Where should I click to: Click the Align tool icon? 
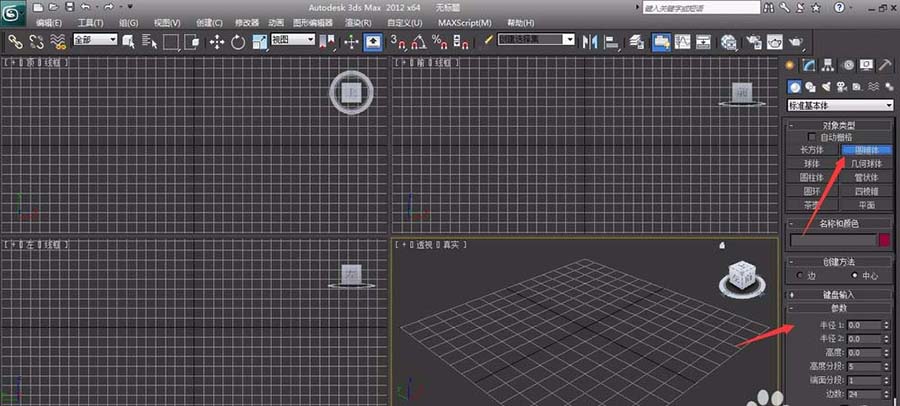point(612,41)
